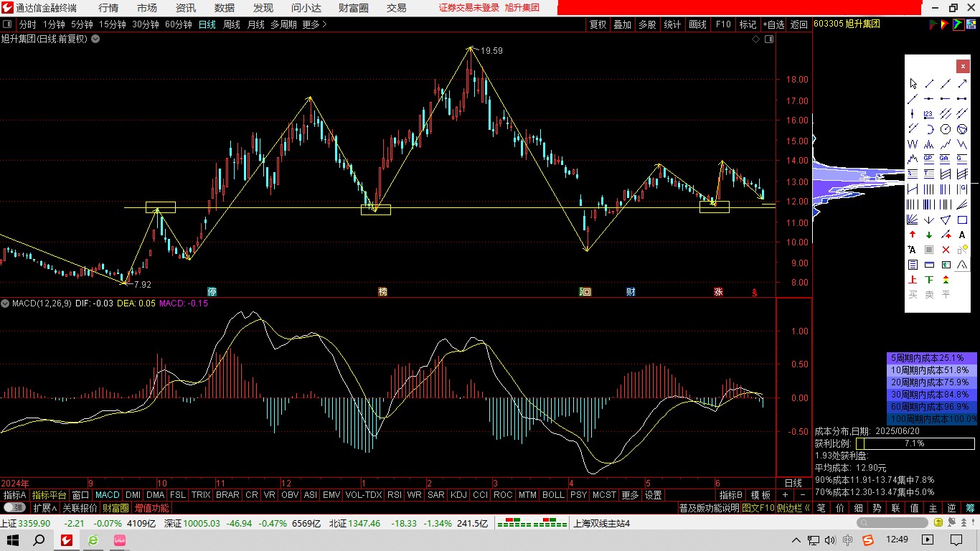Open the indicator 更多 more list

(x=630, y=495)
